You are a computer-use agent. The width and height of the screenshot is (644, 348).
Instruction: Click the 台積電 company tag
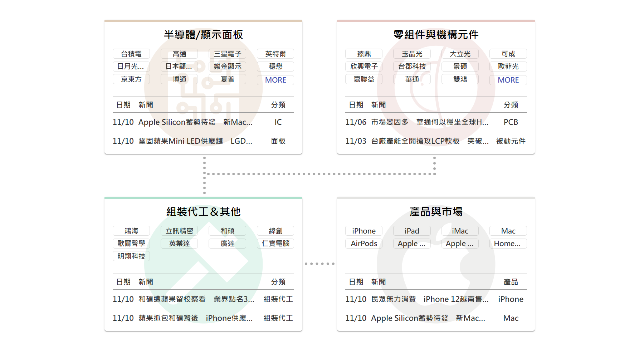pyautogui.click(x=131, y=54)
